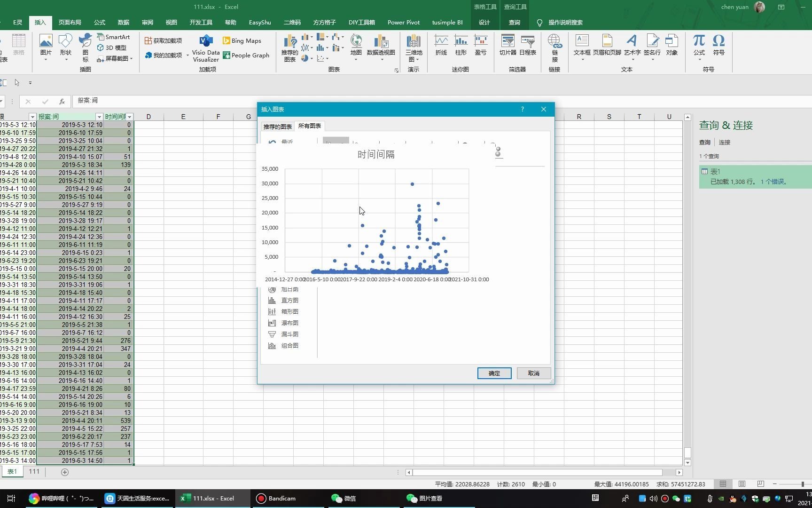Expand 我的加载项 dropdown arrow
The height and width of the screenshot is (508, 812).
pos(187,56)
